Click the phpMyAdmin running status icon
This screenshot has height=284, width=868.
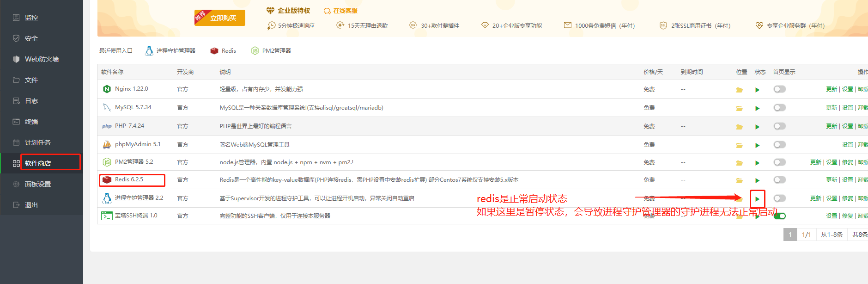(x=758, y=145)
